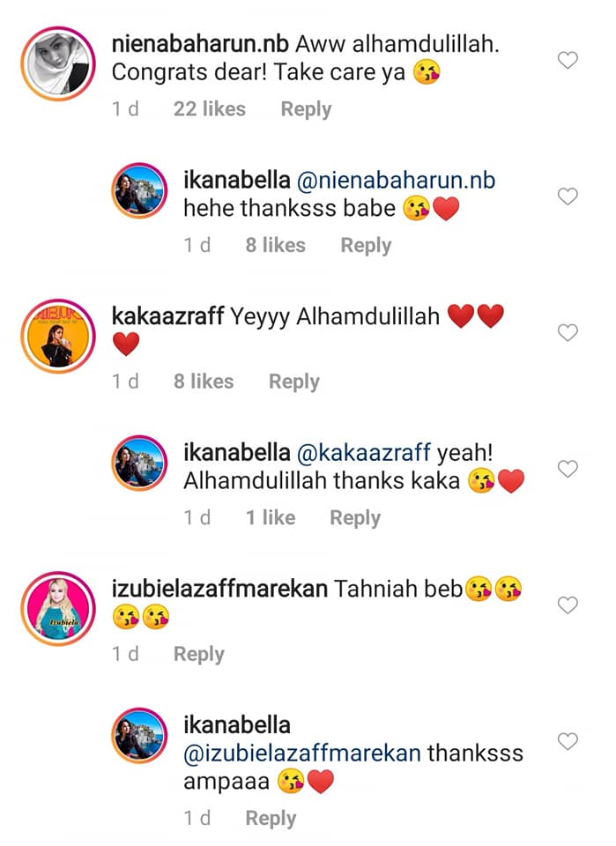This screenshot has height=846, width=616.
Task: Open the @izubielazaffmarekan mention link
Action: pyautogui.click(x=302, y=753)
